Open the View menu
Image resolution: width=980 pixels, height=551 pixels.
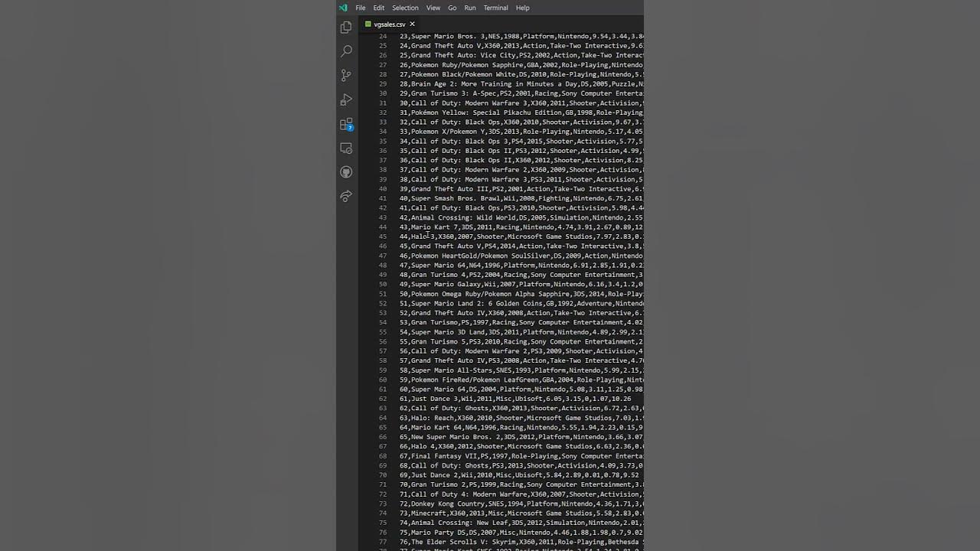[433, 8]
